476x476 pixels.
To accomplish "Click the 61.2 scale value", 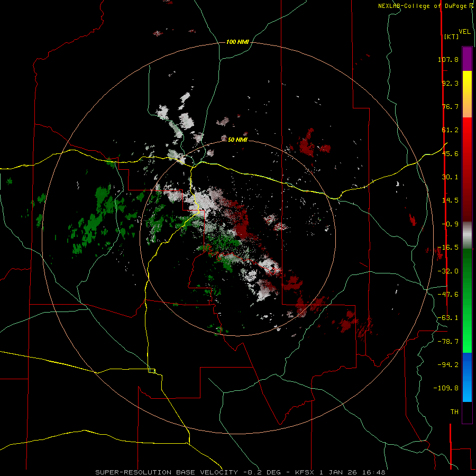I will [450, 130].
